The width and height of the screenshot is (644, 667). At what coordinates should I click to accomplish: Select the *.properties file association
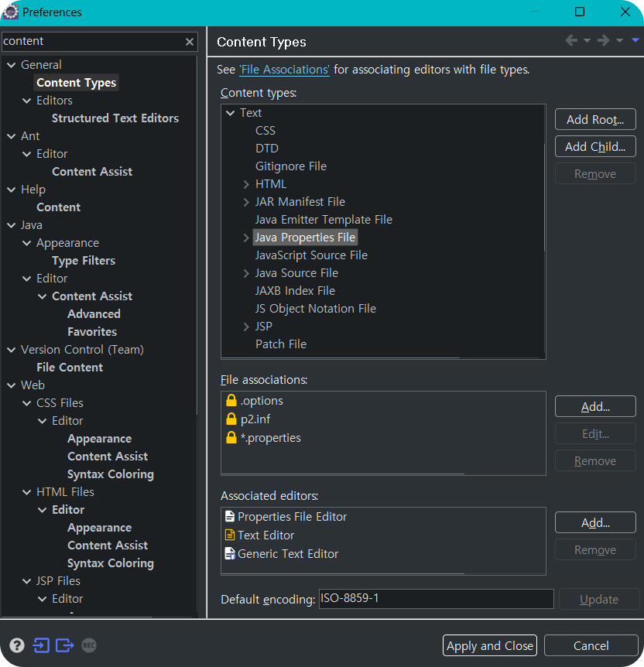(270, 438)
